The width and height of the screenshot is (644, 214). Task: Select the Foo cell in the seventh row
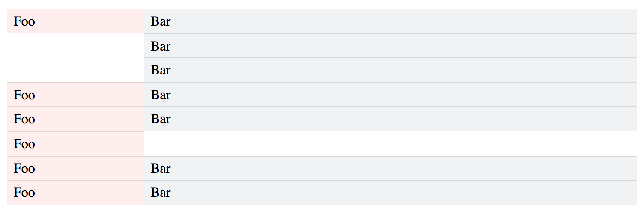point(75,168)
